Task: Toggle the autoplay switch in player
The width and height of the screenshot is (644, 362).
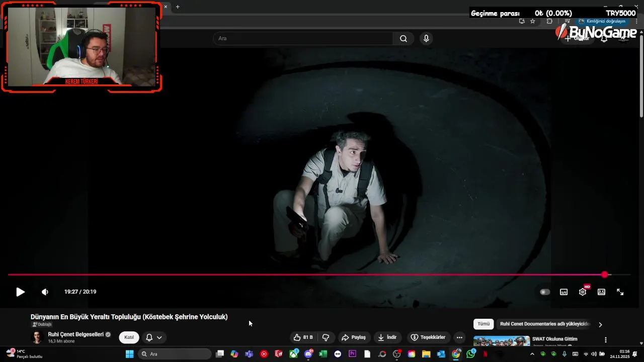Action: pyautogui.click(x=545, y=292)
